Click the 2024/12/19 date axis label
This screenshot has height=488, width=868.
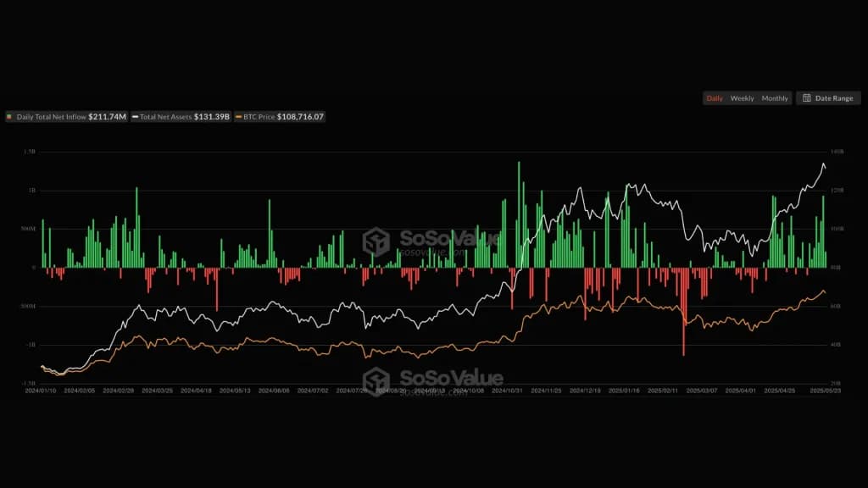pos(585,391)
